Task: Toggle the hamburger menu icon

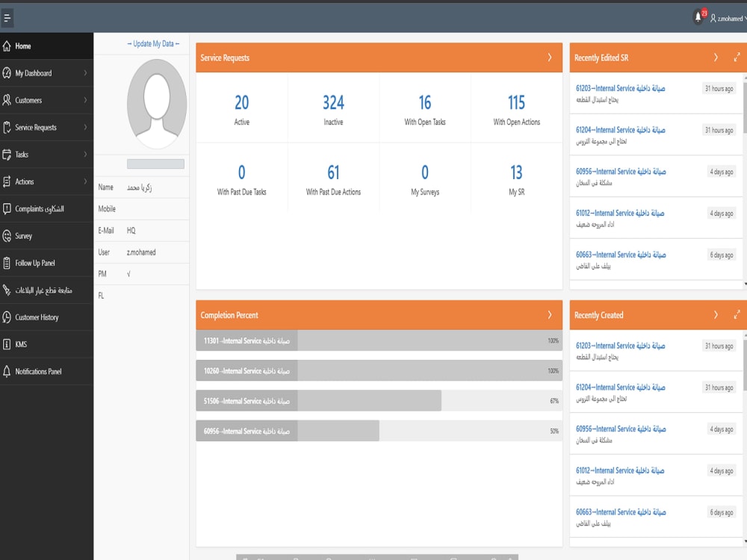Action: point(7,18)
